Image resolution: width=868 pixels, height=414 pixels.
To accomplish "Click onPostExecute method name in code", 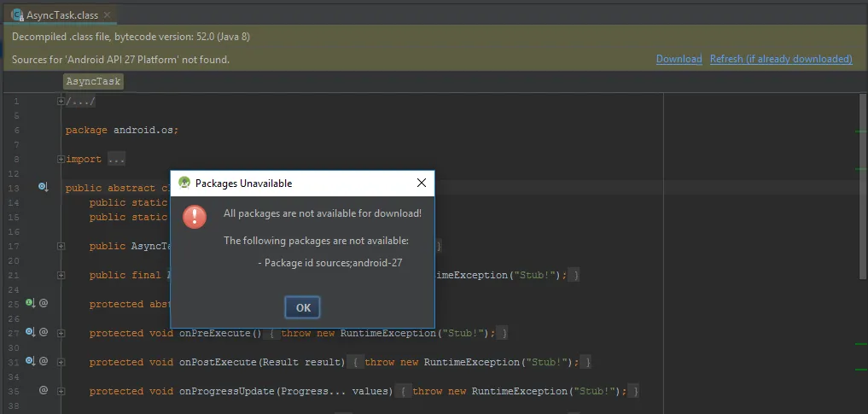I will pos(218,362).
